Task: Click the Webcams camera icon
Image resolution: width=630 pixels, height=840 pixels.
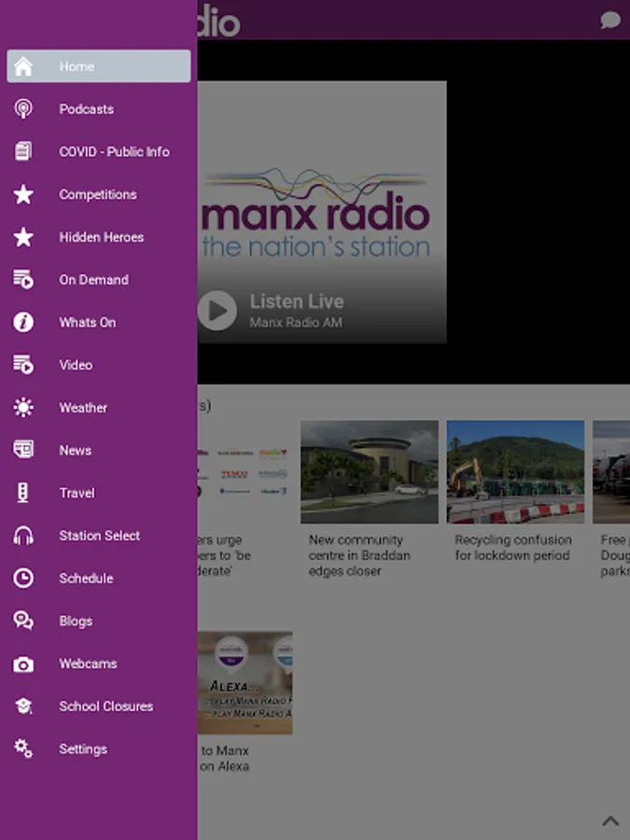Action: [23, 665]
